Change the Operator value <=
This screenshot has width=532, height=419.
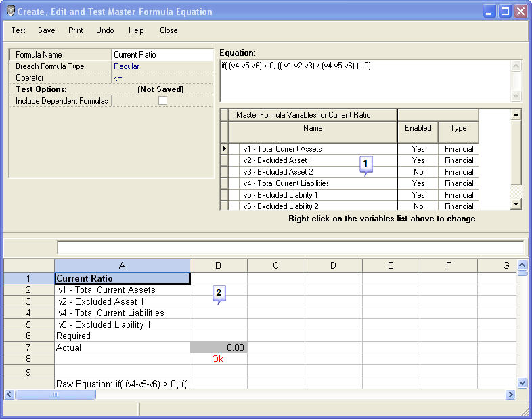(162, 78)
